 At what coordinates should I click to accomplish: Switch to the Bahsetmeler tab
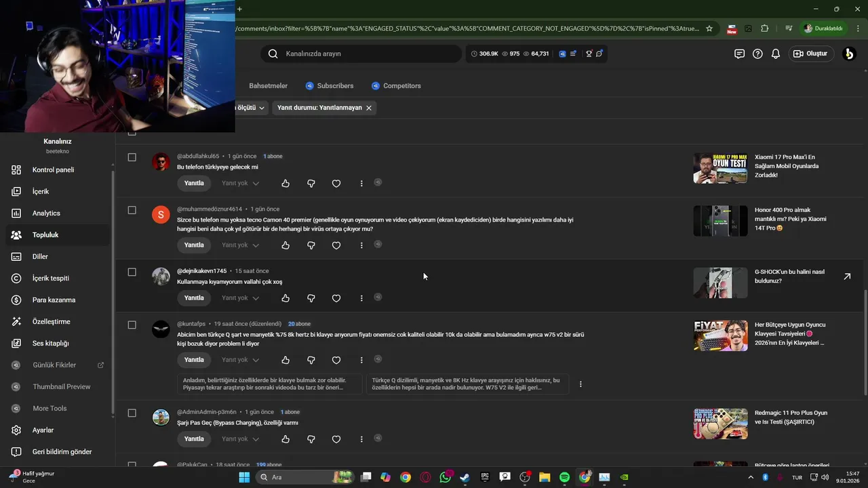tap(269, 86)
